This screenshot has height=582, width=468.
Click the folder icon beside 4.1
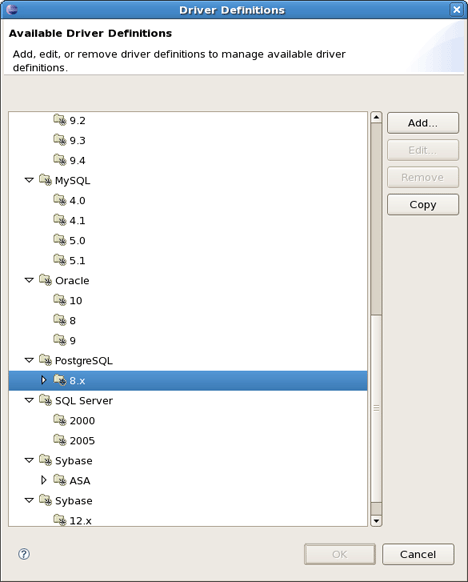point(59,220)
